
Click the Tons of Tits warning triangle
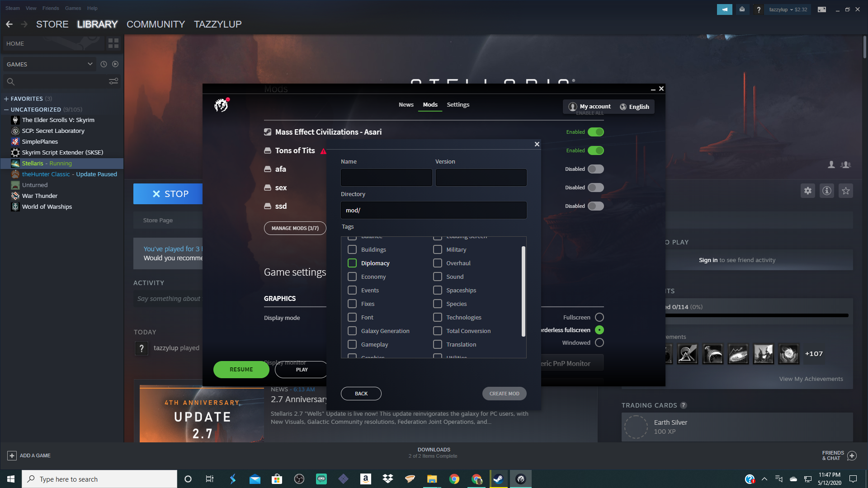[x=323, y=151]
